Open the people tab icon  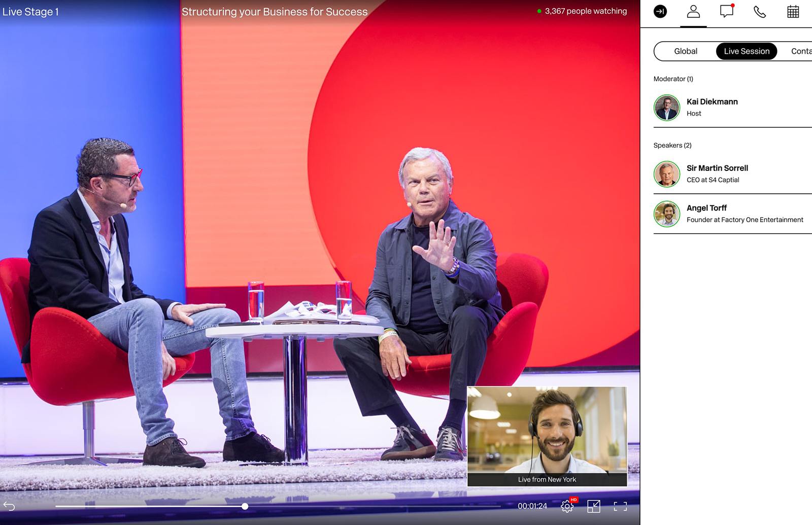pyautogui.click(x=693, y=11)
